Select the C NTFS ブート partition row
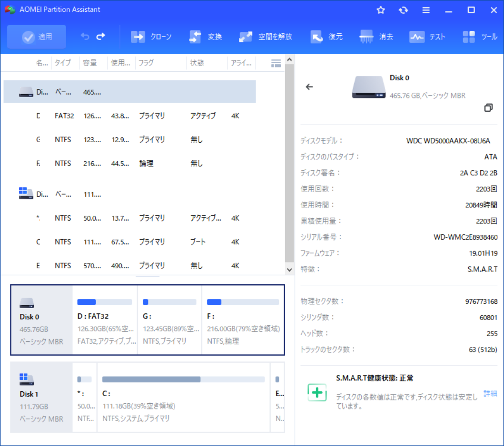Image resolution: width=504 pixels, height=446 pixels. pos(129,242)
